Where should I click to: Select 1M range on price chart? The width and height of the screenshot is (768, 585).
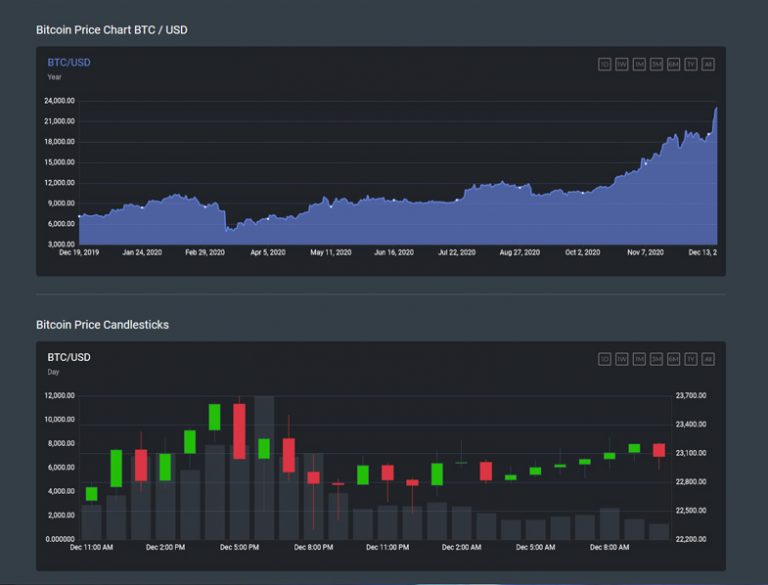(x=639, y=64)
